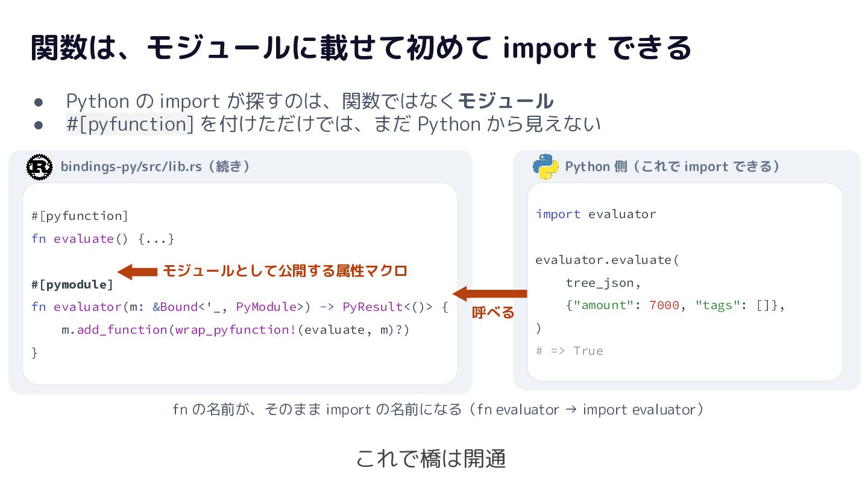Click the 呼べる label under the arrow
Image resolution: width=868 pixels, height=488 pixels.
pos(493,313)
